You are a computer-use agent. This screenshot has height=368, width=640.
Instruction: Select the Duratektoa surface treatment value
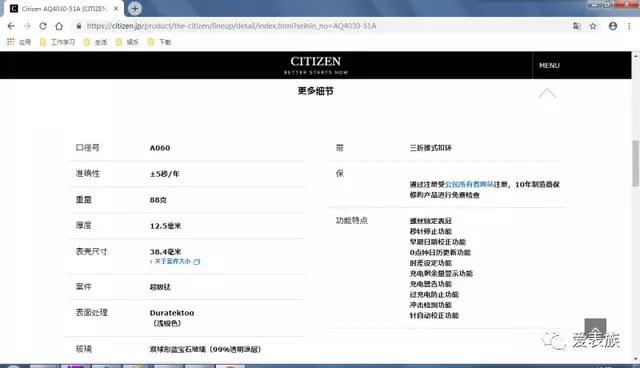tap(172, 313)
